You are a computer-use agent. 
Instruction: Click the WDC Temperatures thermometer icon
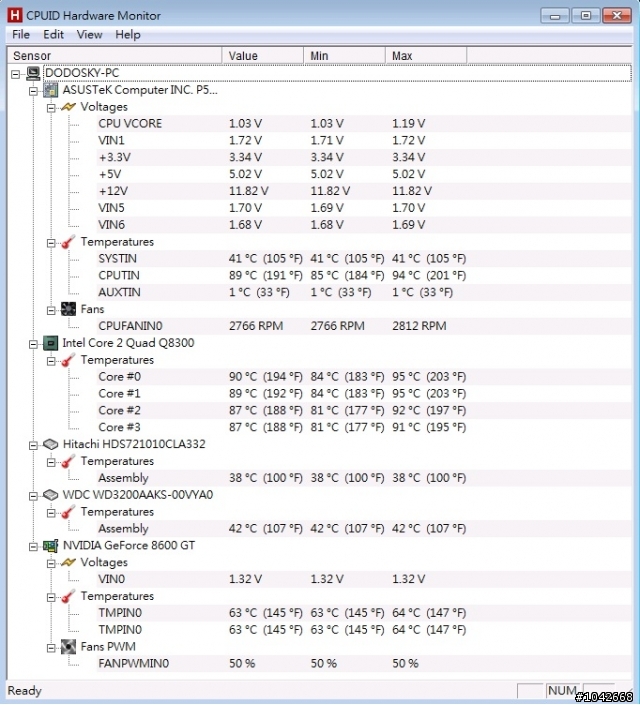click(68, 512)
